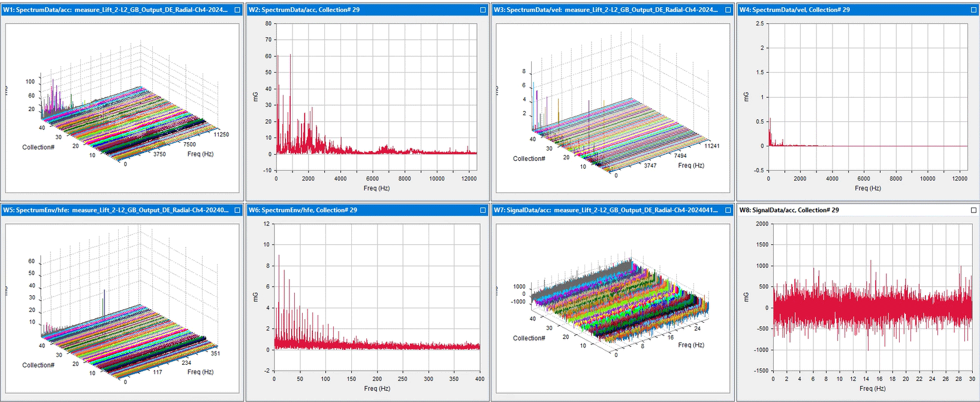This screenshot has height=402, width=980.
Task: Focus the W8 SignalData/acc title bar
Action: click(x=851, y=210)
